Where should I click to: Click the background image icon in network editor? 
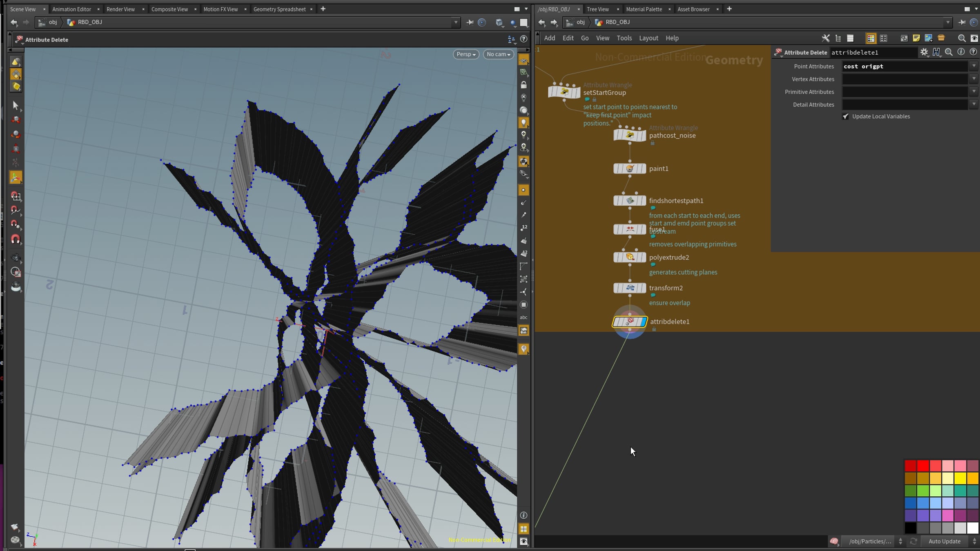click(x=928, y=38)
